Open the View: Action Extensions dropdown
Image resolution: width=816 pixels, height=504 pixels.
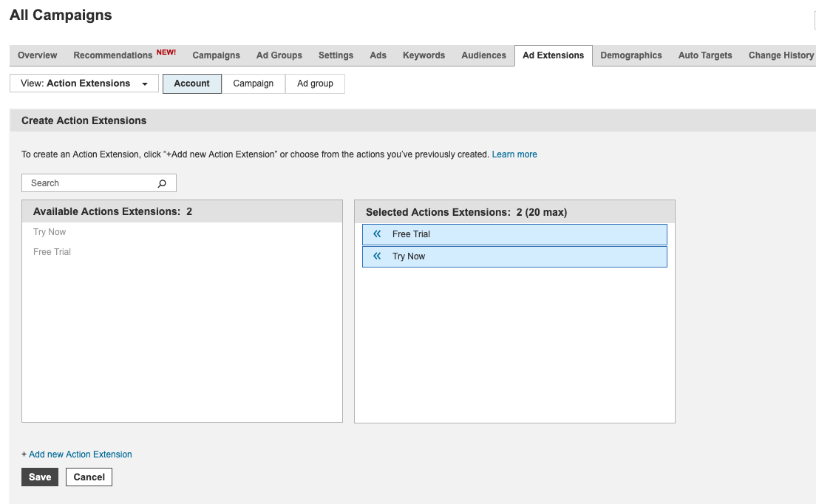84,84
